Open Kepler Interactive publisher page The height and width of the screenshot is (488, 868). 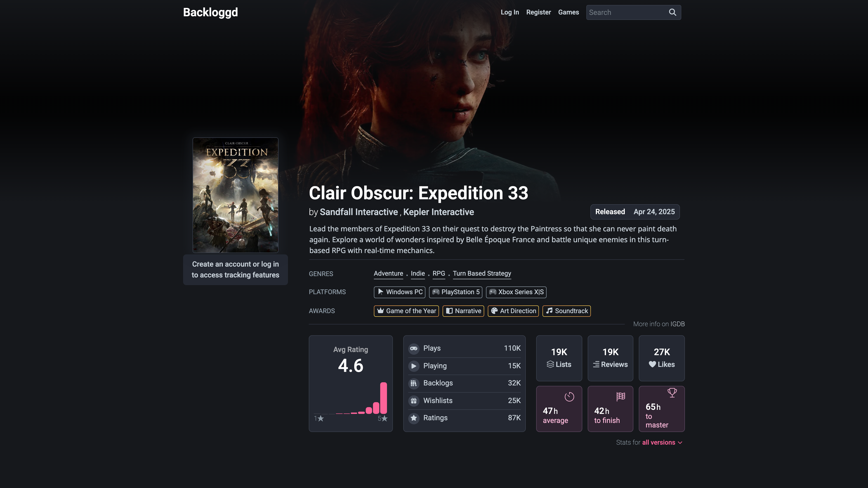(438, 212)
